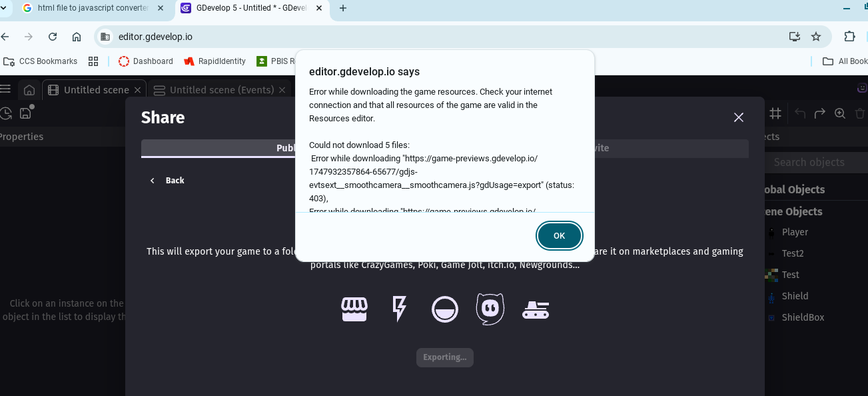Click the undo arrow in GDevelop toolbar

coord(800,114)
